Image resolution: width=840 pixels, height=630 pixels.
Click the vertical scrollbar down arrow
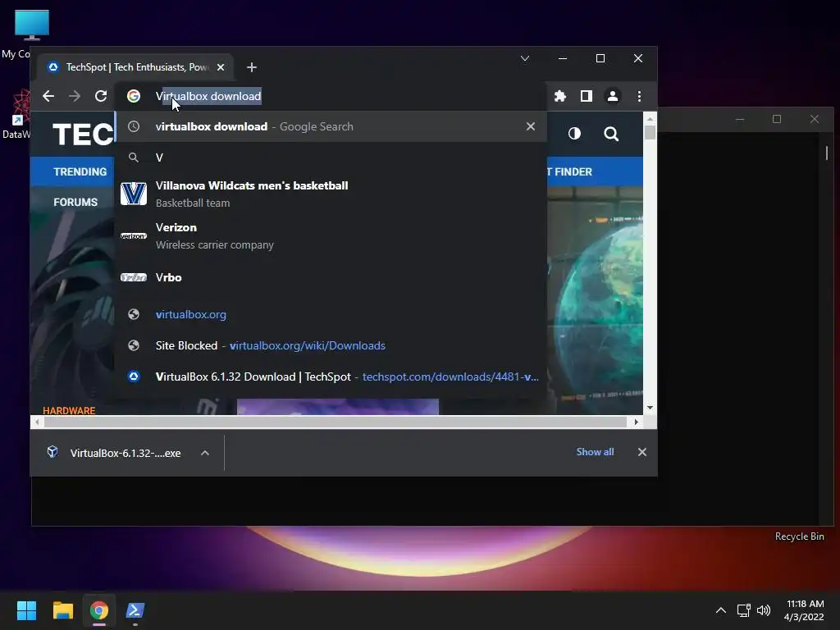[650, 409]
